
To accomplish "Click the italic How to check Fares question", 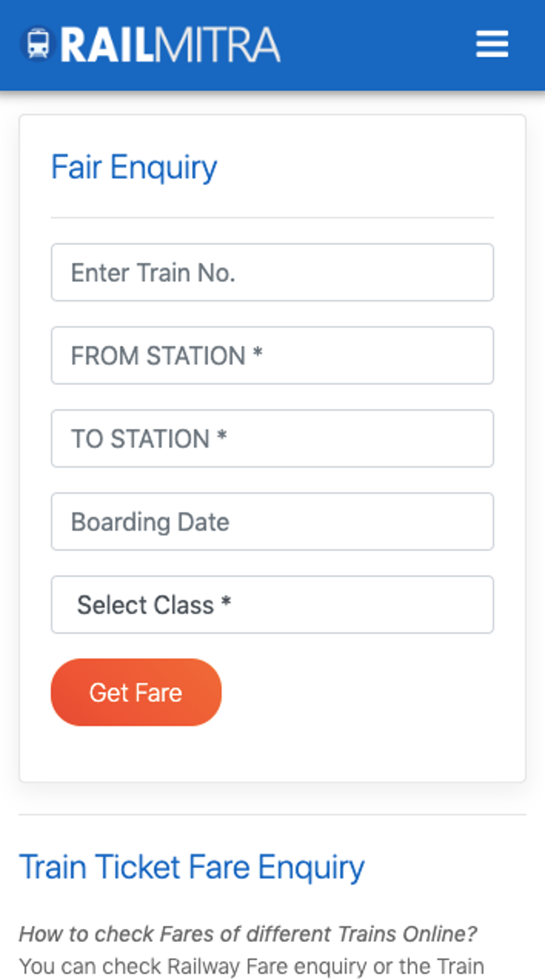I will click(247, 934).
